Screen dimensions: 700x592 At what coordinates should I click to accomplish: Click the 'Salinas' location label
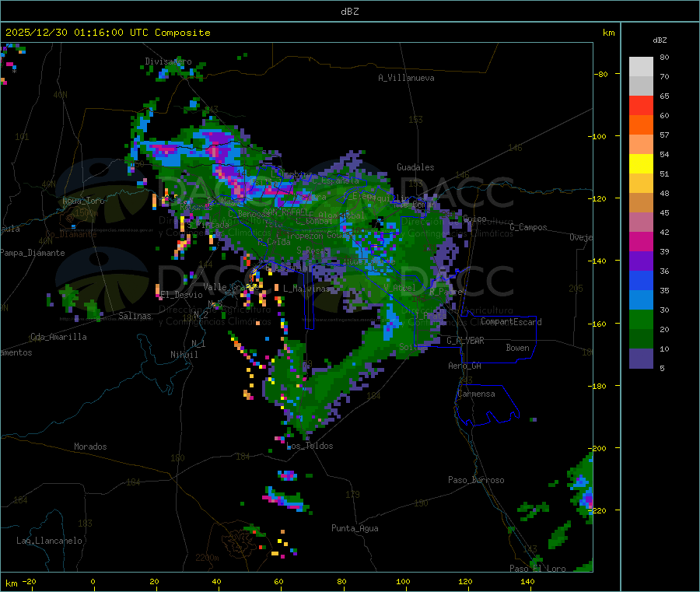coord(135,316)
